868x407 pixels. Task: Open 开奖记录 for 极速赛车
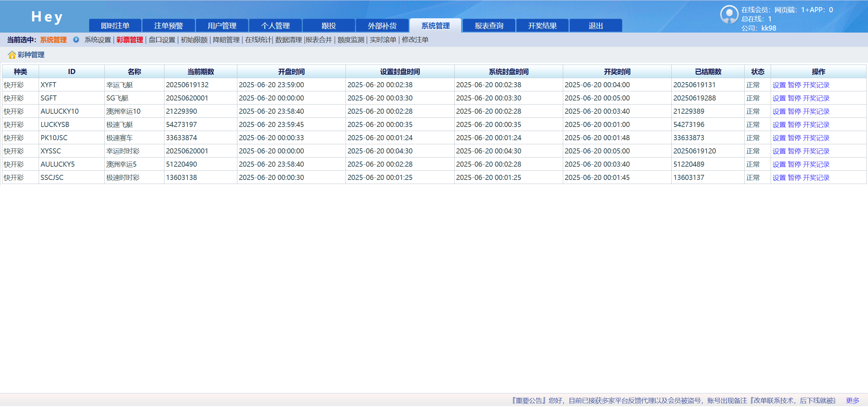[816, 138]
